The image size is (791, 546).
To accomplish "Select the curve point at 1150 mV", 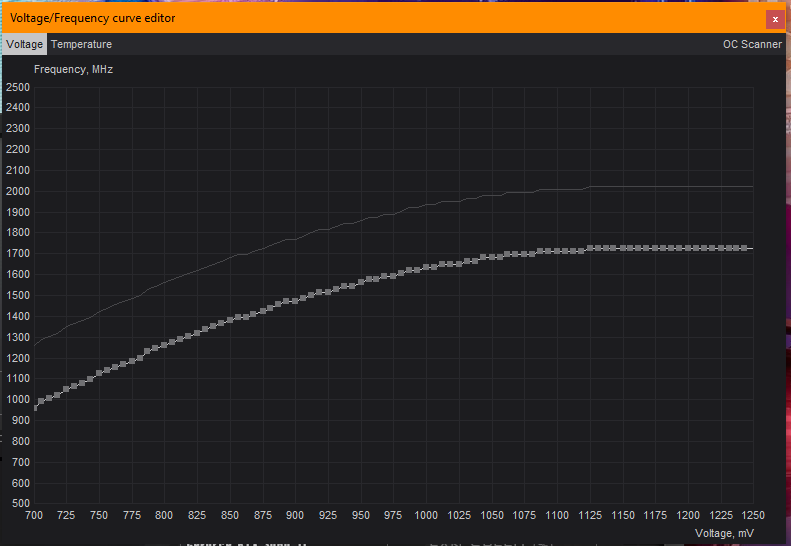I will point(623,248).
